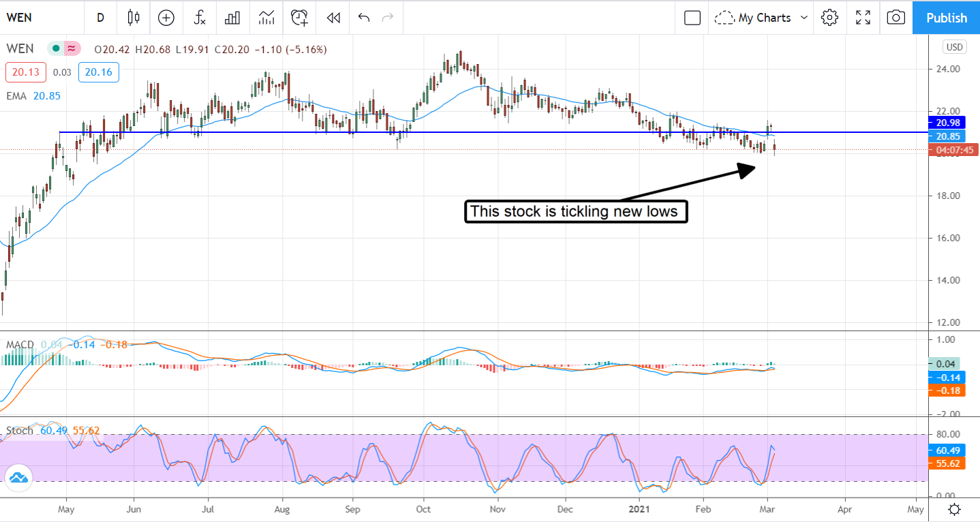
Task: Open the fx indicators menu
Action: [199, 18]
